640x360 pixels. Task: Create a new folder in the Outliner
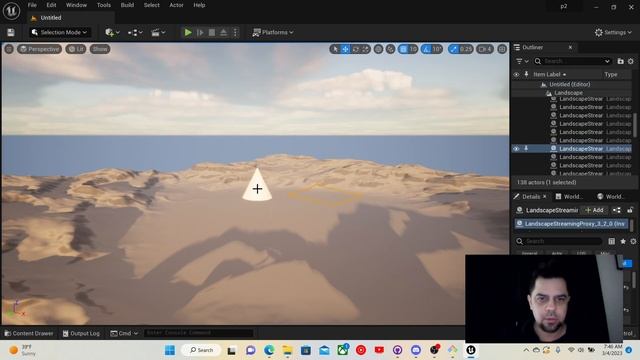(620, 61)
